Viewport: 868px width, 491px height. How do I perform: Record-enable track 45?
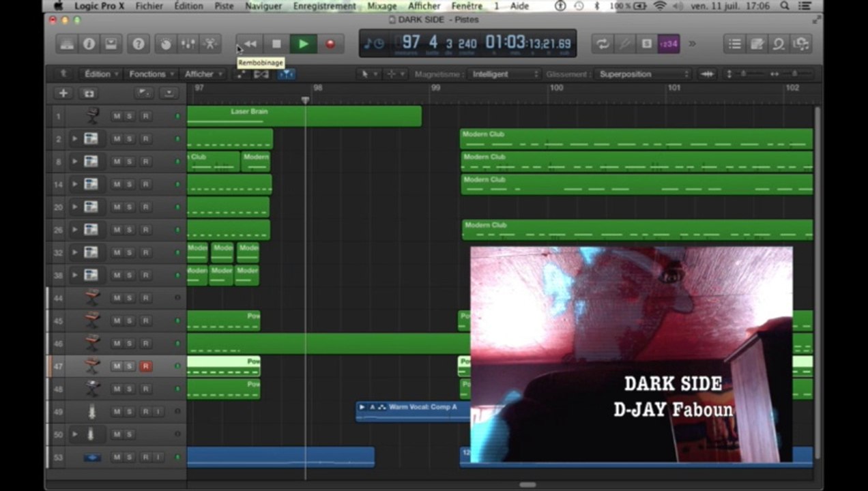pyautogui.click(x=145, y=321)
